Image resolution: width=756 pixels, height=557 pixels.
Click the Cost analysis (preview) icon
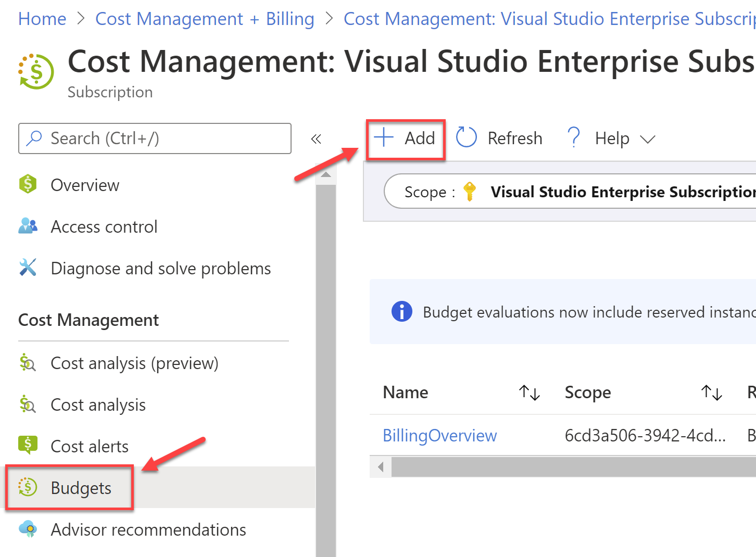pyautogui.click(x=28, y=362)
